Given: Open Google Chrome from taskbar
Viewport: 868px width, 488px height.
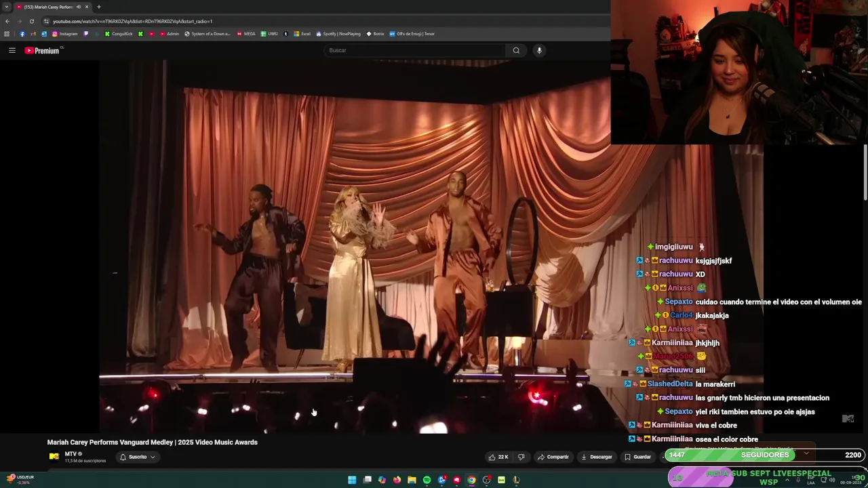Looking at the screenshot, I should tap(471, 480).
